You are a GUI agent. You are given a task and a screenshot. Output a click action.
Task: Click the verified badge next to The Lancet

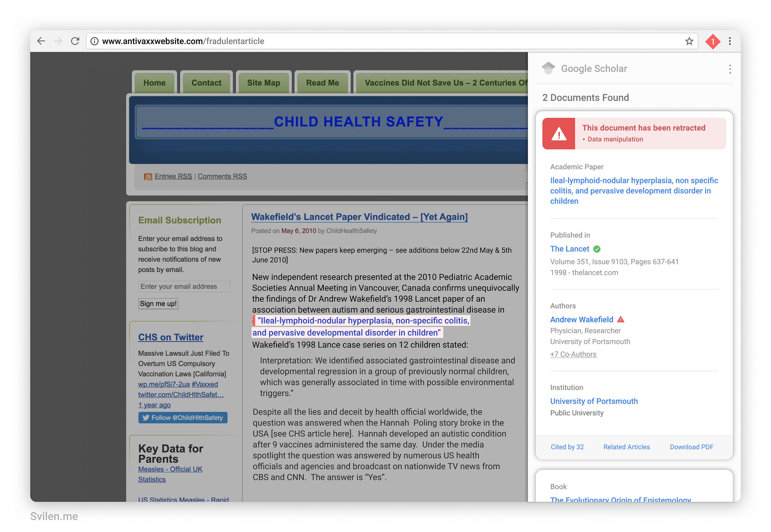click(x=597, y=249)
